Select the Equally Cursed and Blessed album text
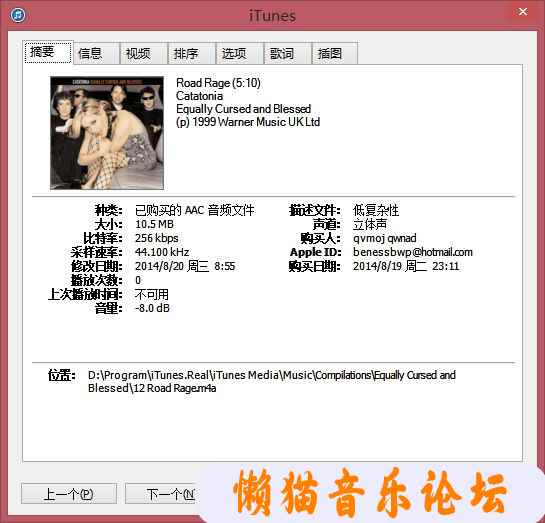 pyautogui.click(x=244, y=109)
